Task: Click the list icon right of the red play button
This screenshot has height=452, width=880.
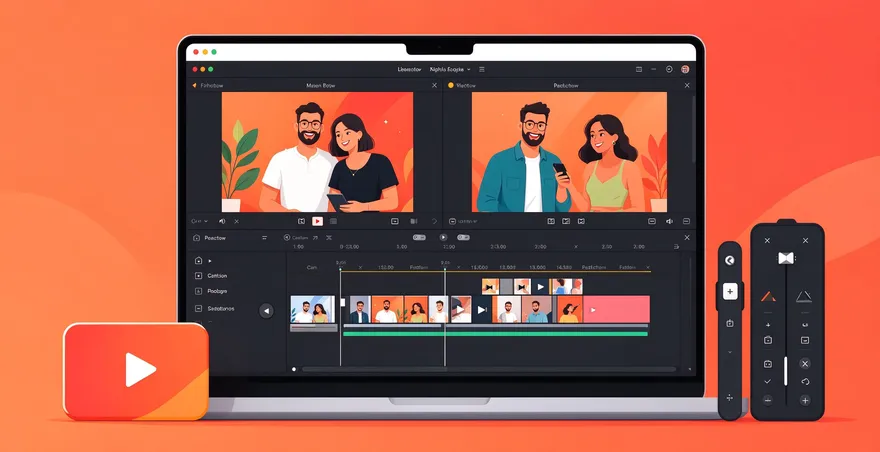Action: [x=333, y=221]
